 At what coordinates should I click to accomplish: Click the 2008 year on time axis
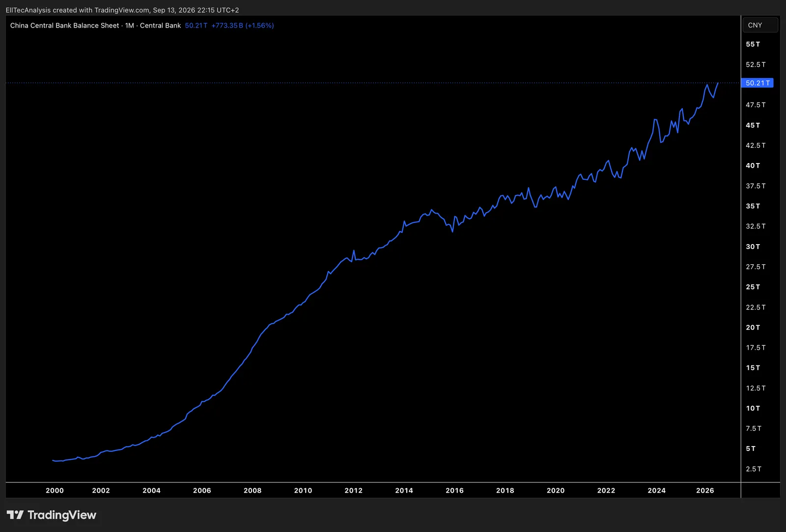pyautogui.click(x=253, y=490)
